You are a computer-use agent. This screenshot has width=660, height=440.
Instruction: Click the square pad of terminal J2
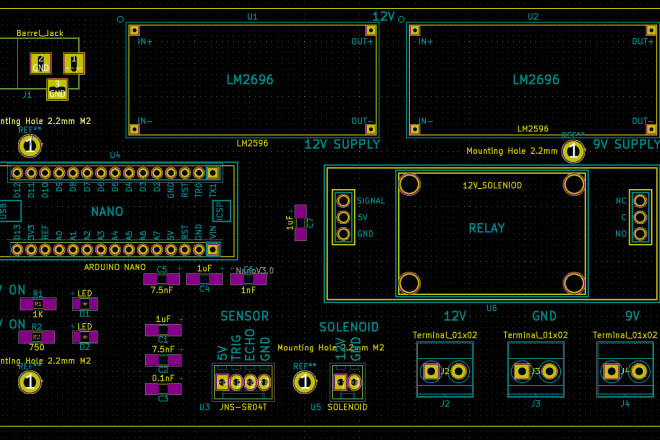tap(431, 371)
